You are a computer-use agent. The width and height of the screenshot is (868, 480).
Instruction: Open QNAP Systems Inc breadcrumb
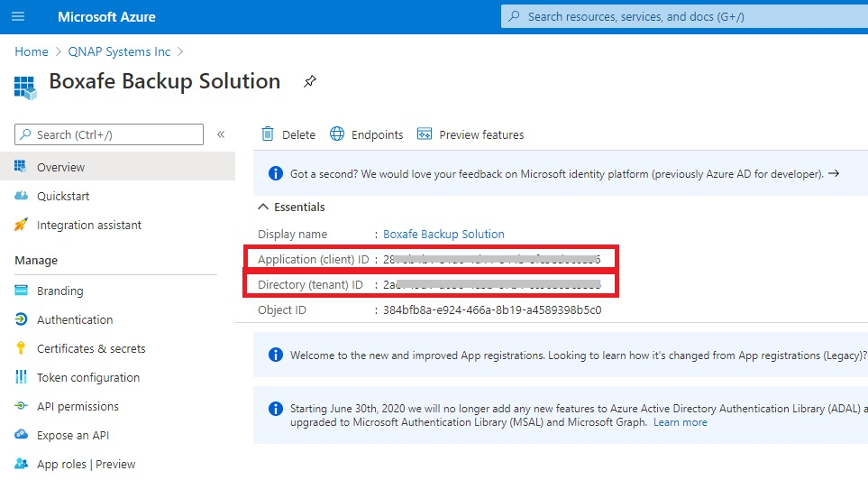[119, 51]
